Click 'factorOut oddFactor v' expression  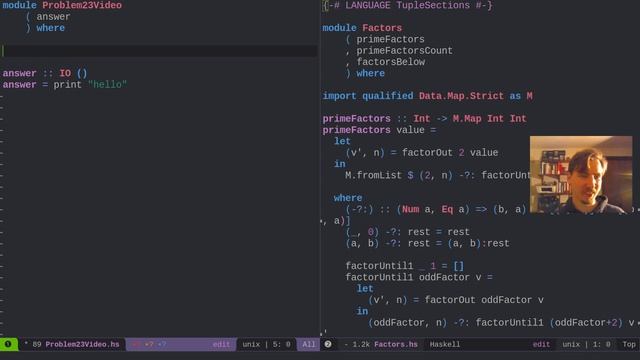pyautogui.click(x=484, y=300)
